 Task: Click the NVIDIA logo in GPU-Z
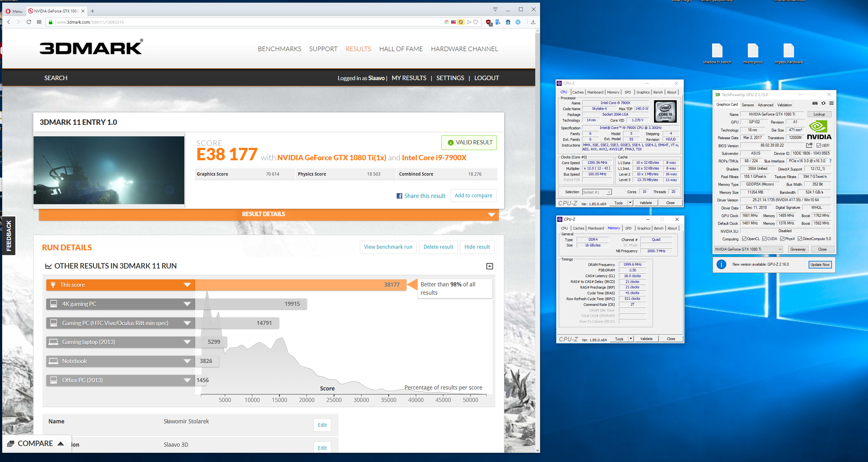tap(819, 130)
